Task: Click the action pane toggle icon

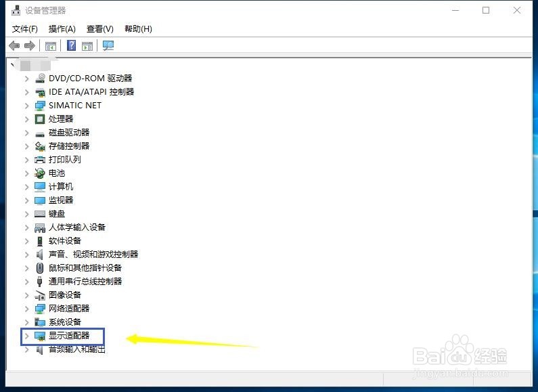Action: click(x=87, y=45)
